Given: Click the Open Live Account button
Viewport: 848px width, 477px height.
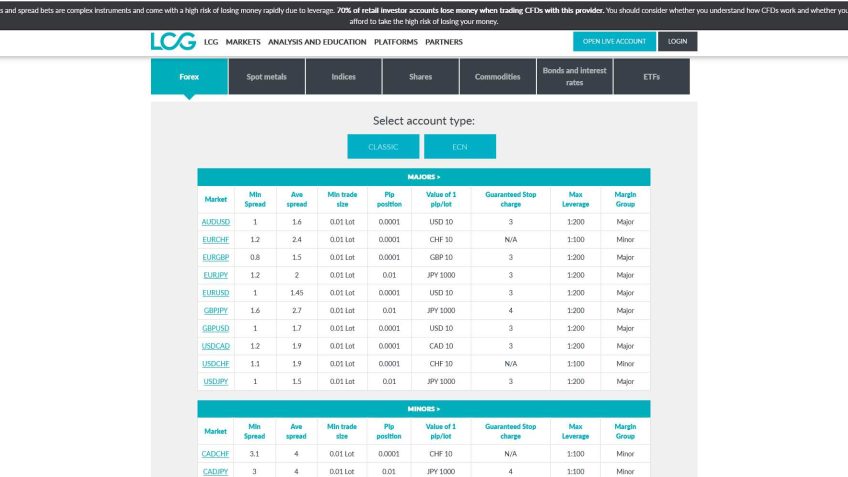Looking at the screenshot, I should coord(614,42).
